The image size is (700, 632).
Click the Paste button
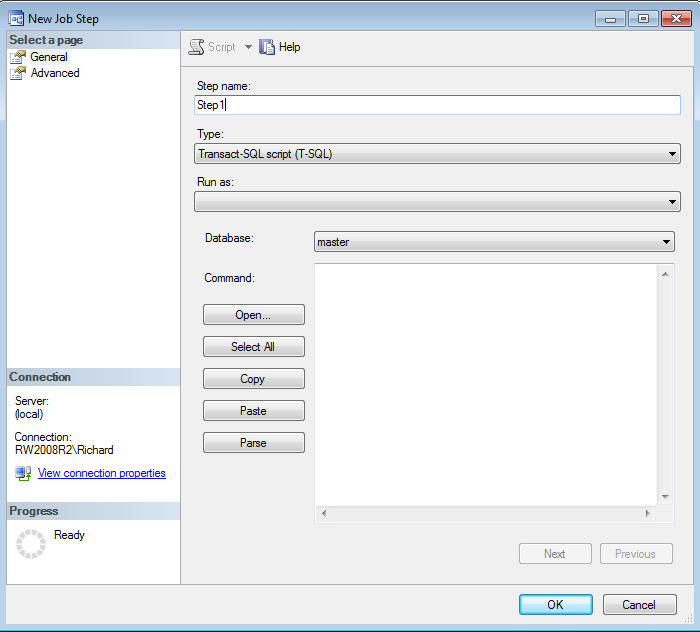coord(254,411)
